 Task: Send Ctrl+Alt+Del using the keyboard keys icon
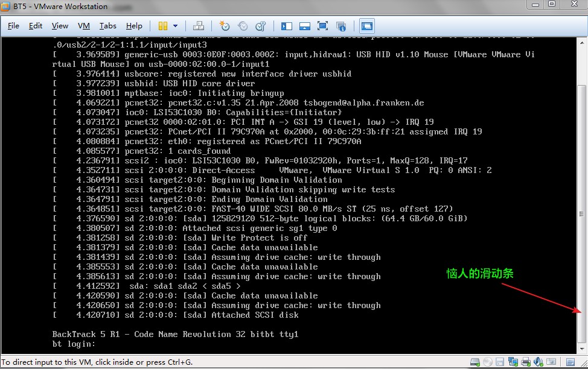[x=199, y=26]
